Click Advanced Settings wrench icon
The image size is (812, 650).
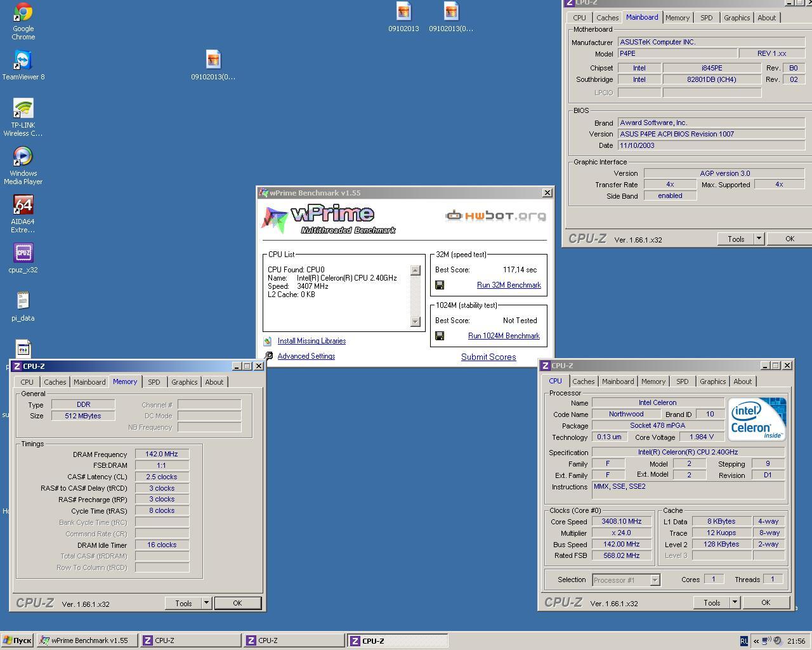click(x=268, y=356)
